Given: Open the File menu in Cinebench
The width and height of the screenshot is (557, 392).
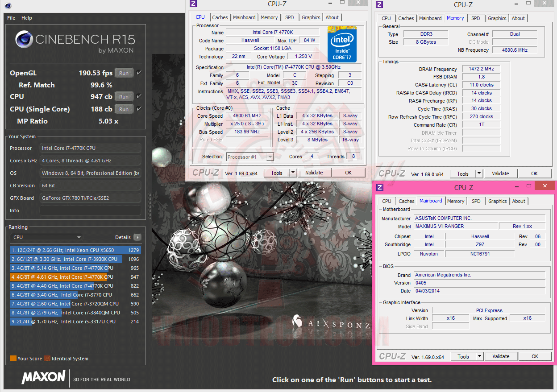Looking at the screenshot, I should [11, 18].
